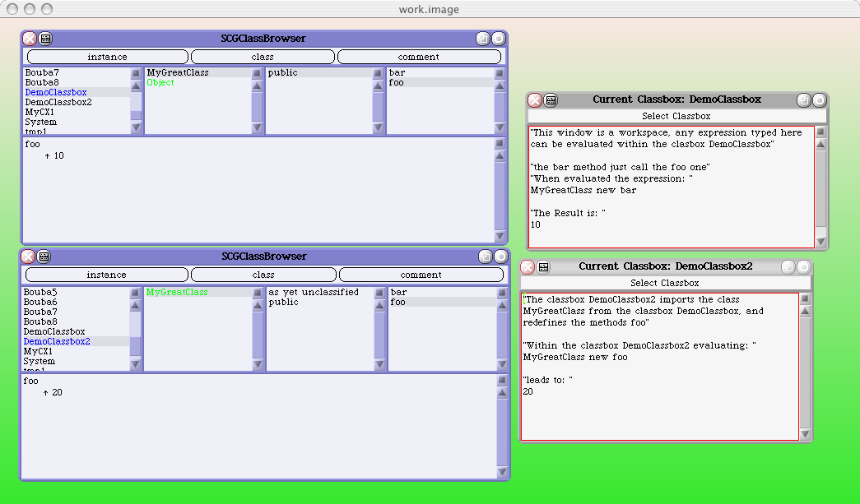The height and width of the screenshot is (504, 860).
Task: Click 'MyGreatClass new foo' line in DemoClassbox2 workspace
Action: pos(575,357)
